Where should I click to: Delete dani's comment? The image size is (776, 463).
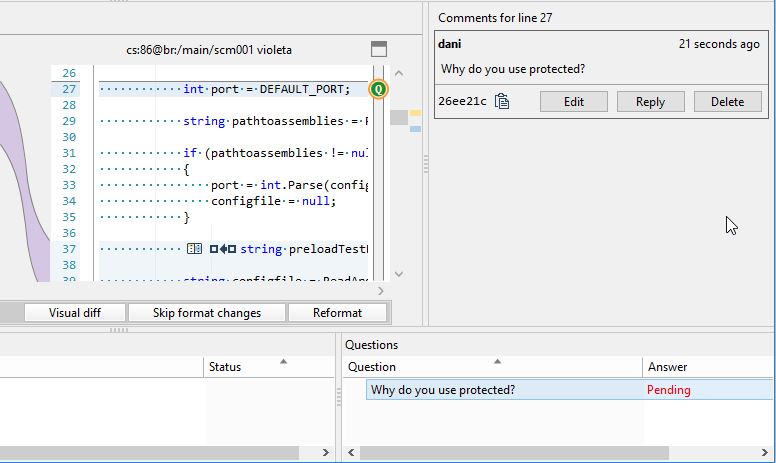(x=728, y=101)
